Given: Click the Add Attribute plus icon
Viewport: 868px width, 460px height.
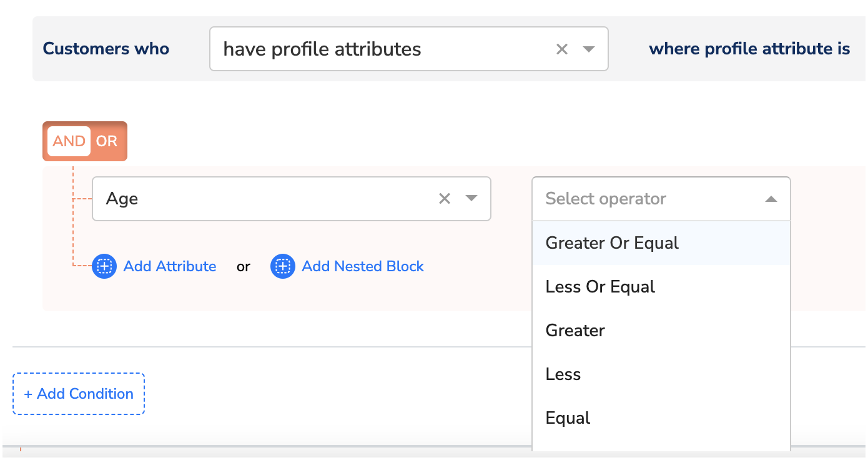Looking at the screenshot, I should [104, 266].
